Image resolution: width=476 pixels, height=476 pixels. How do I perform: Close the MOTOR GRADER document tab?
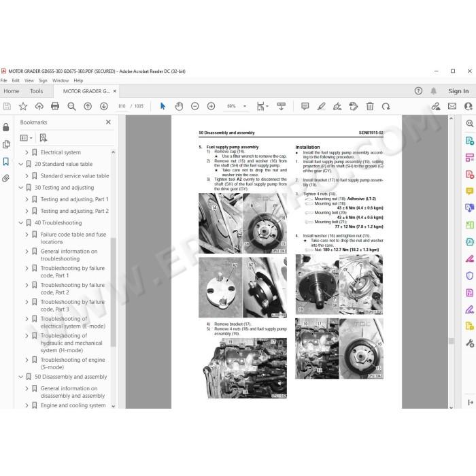[115, 91]
